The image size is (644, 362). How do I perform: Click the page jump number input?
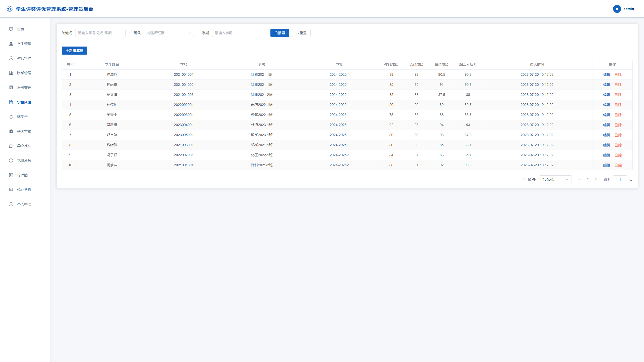click(620, 179)
